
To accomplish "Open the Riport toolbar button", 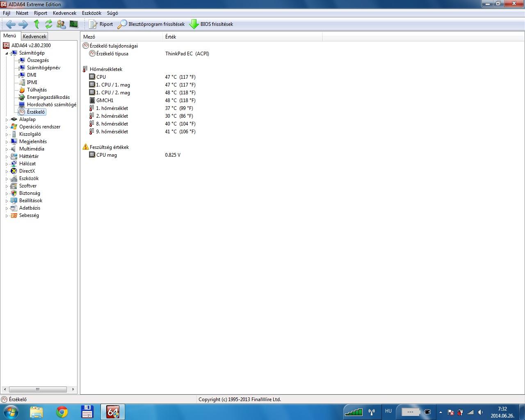I will [101, 24].
